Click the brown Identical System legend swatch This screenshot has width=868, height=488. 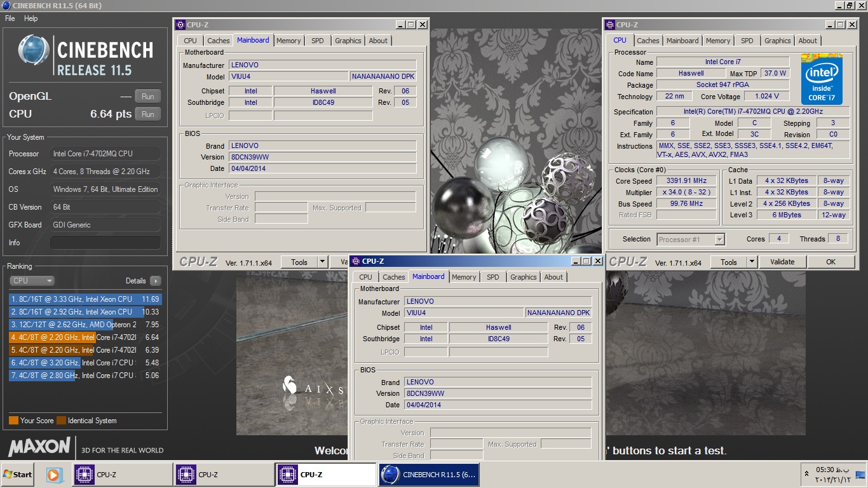[x=61, y=421]
